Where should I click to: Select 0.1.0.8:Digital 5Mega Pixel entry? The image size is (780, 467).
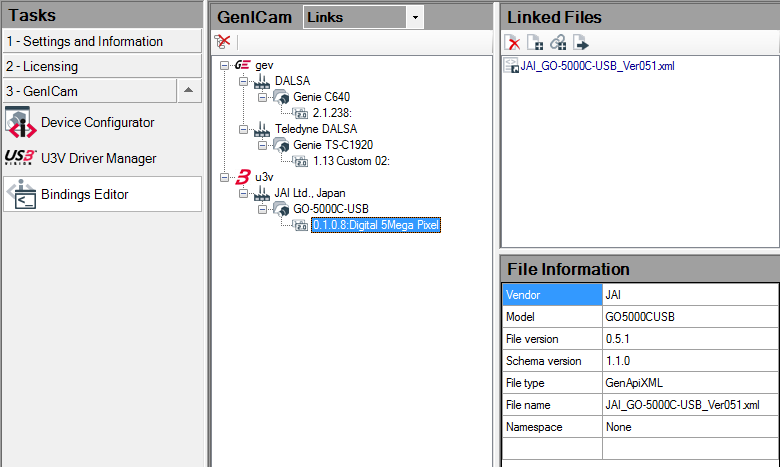pyautogui.click(x=376, y=225)
